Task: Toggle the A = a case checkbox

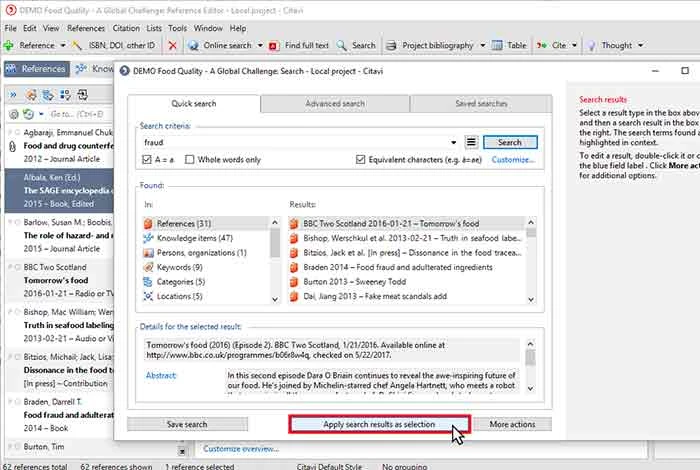Action: pos(150,160)
